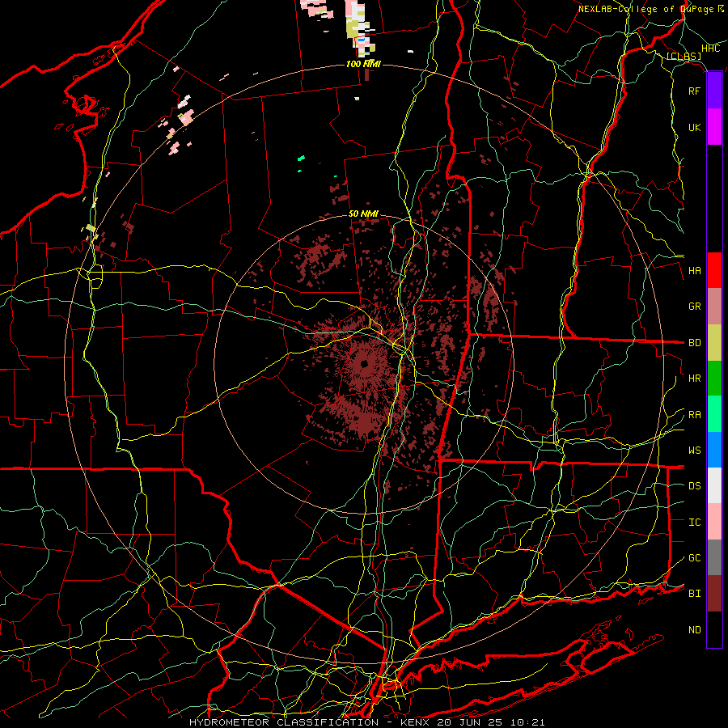Screen dimensions: 728x728
Task: Click the Hydrometeor Classification KENX title text
Action: (366, 722)
